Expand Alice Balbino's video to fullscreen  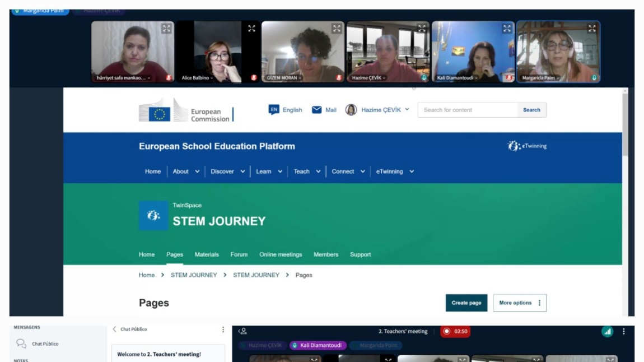[x=251, y=29]
